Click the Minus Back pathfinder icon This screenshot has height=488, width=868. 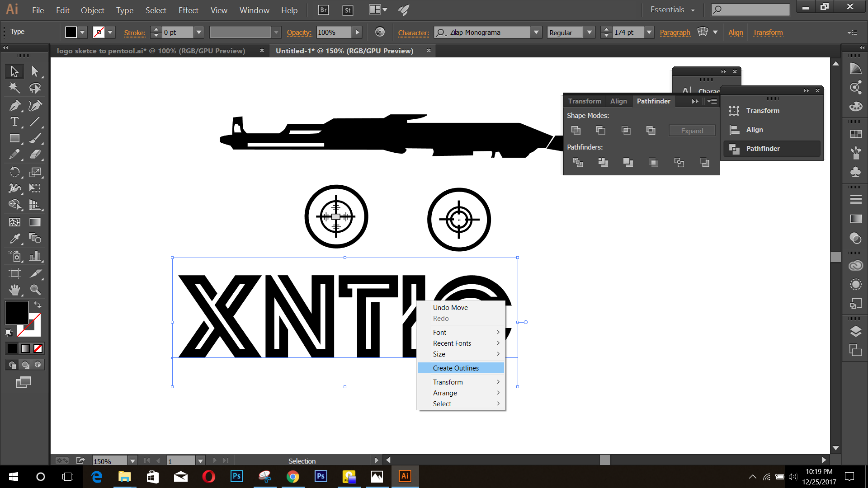click(x=704, y=162)
